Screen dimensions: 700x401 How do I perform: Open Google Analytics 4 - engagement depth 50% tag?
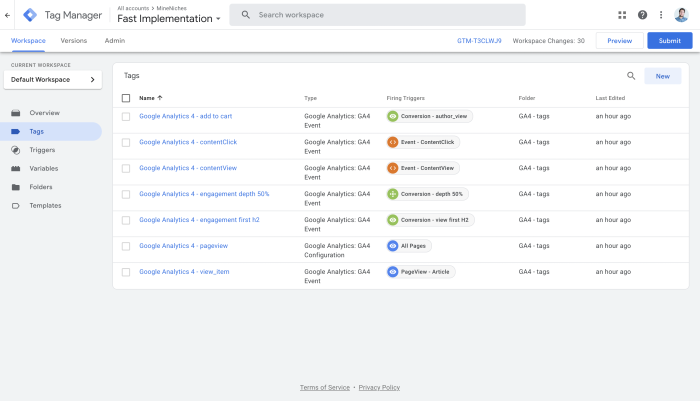204,194
